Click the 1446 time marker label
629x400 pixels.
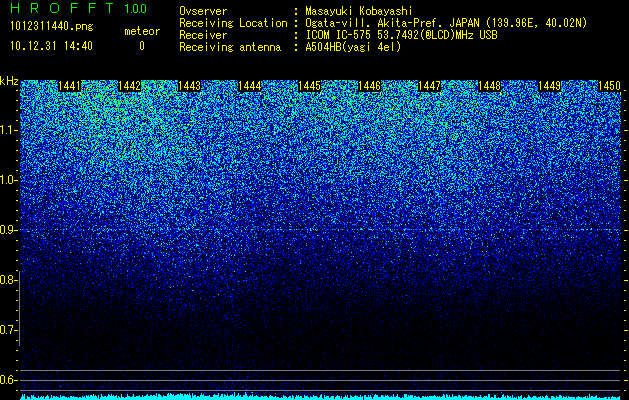369,86
